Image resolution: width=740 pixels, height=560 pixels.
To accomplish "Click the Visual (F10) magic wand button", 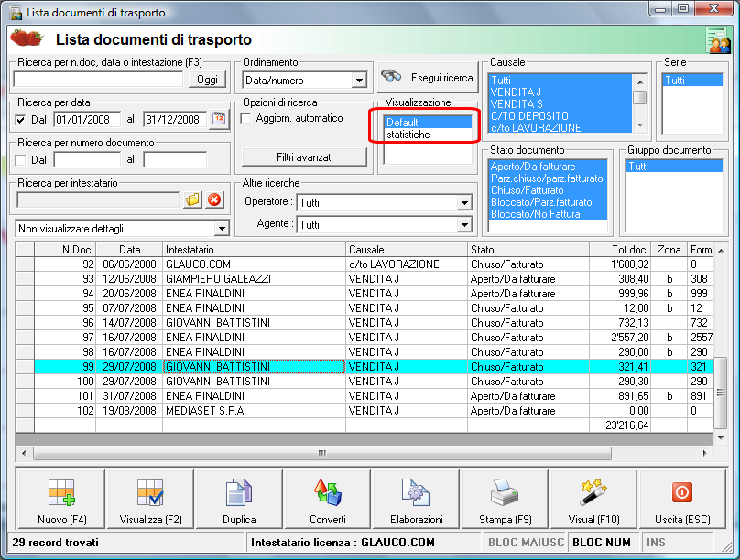I will pyautogui.click(x=593, y=500).
